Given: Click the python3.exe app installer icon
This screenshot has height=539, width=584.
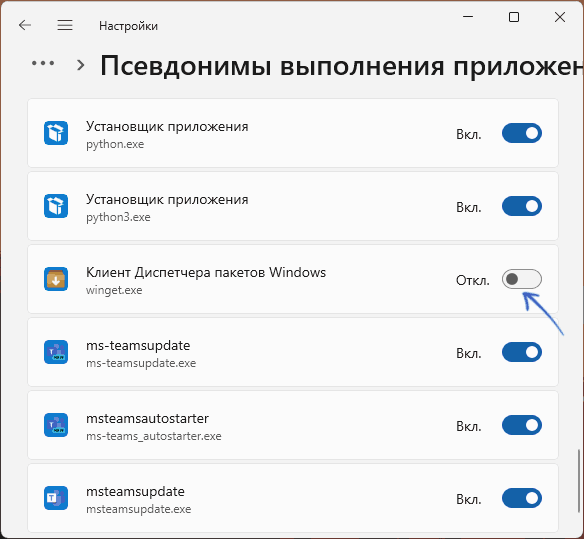Looking at the screenshot, I should coord(56,206).
